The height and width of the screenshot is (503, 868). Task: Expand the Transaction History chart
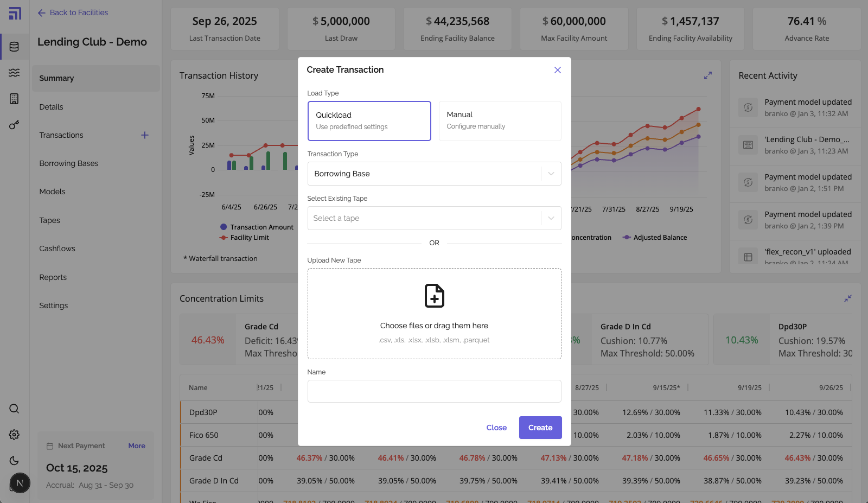tap(707, 76)
